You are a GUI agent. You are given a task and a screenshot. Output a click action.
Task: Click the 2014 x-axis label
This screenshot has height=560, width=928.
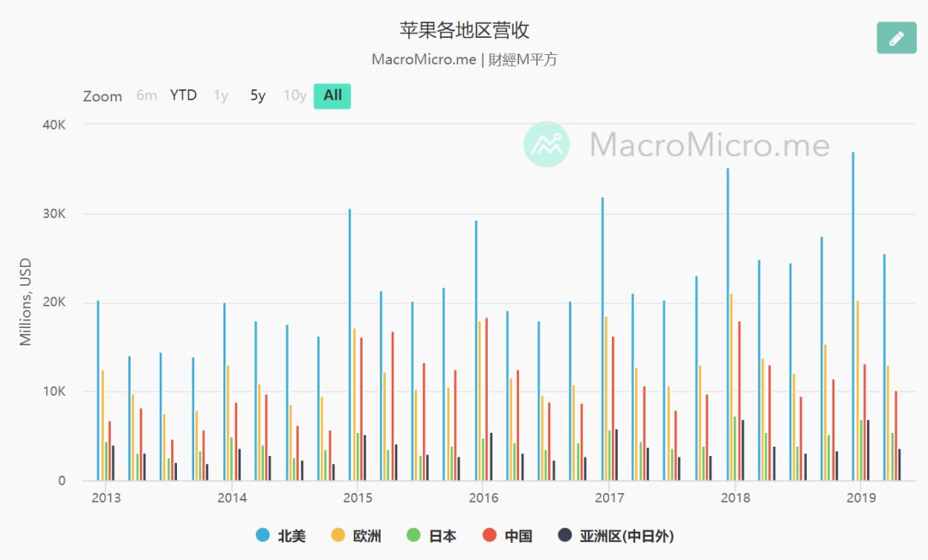click(x=232, y=498)
